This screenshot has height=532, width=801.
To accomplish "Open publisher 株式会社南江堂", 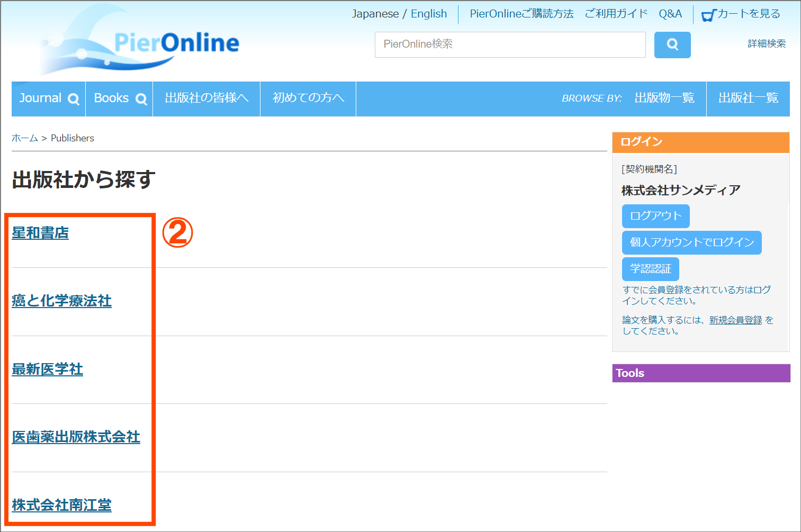I will [x=61, y=505].
